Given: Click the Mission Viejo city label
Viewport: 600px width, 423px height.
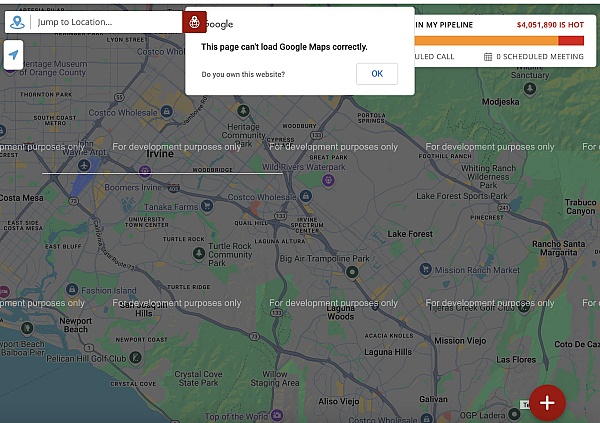Looking at the screenshot, I should click(460, 341).
